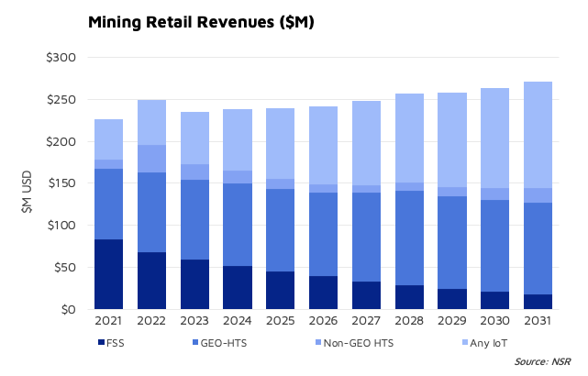Click the '$0' y-axis label

68,310
